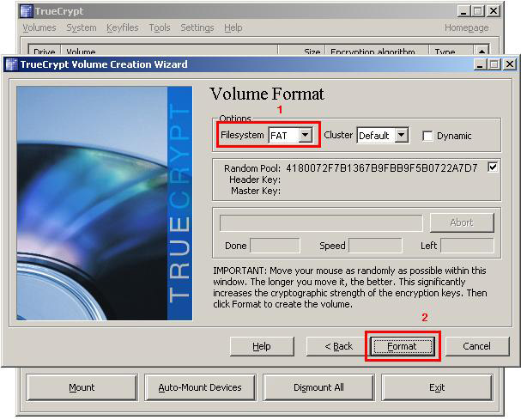Click the Mount button in TrueCrypt window

point(82,387)
